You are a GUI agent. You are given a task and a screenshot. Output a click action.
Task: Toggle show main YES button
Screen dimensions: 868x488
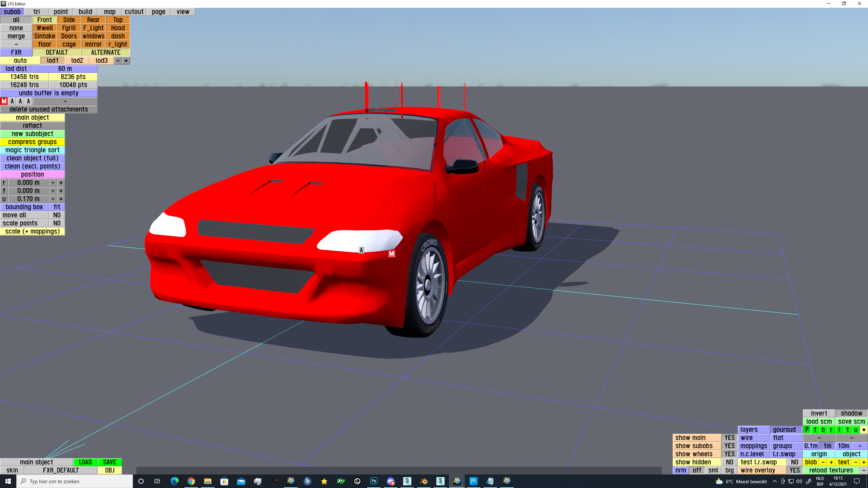(x=729, y=438)
